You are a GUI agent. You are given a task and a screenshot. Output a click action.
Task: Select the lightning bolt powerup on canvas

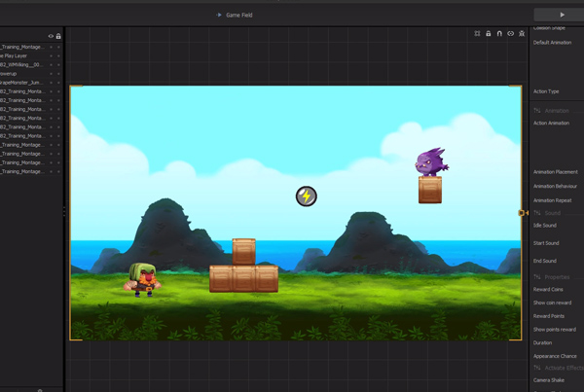[307, 196]
